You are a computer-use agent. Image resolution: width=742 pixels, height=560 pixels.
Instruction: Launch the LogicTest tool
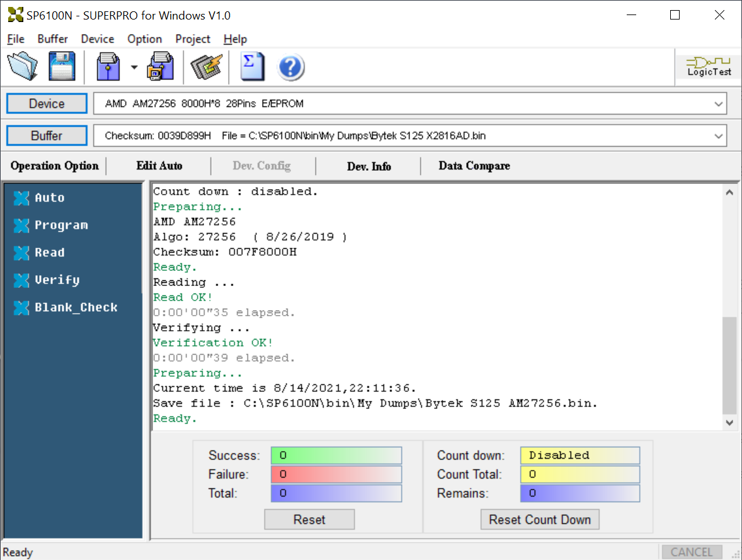tap(709, 67)
